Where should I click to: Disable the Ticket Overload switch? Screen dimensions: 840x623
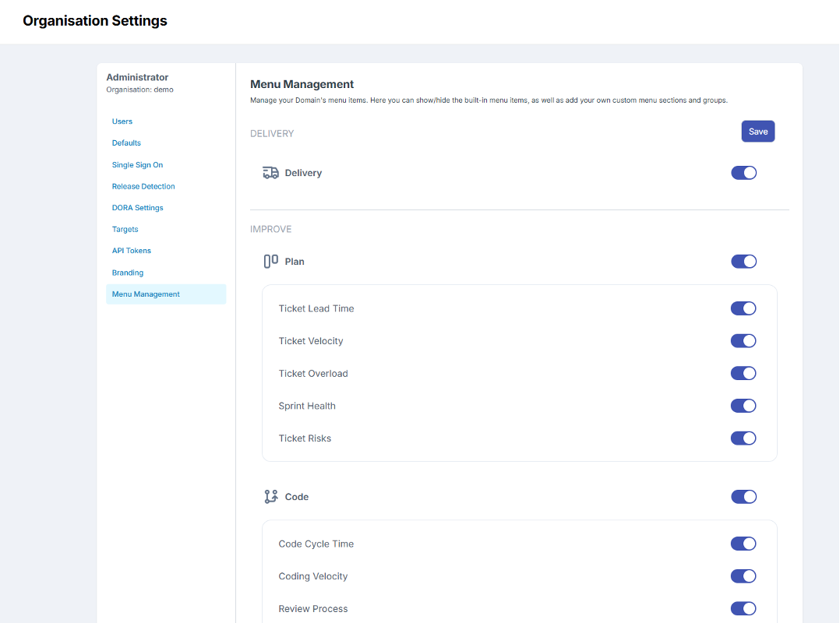[743, 373]
